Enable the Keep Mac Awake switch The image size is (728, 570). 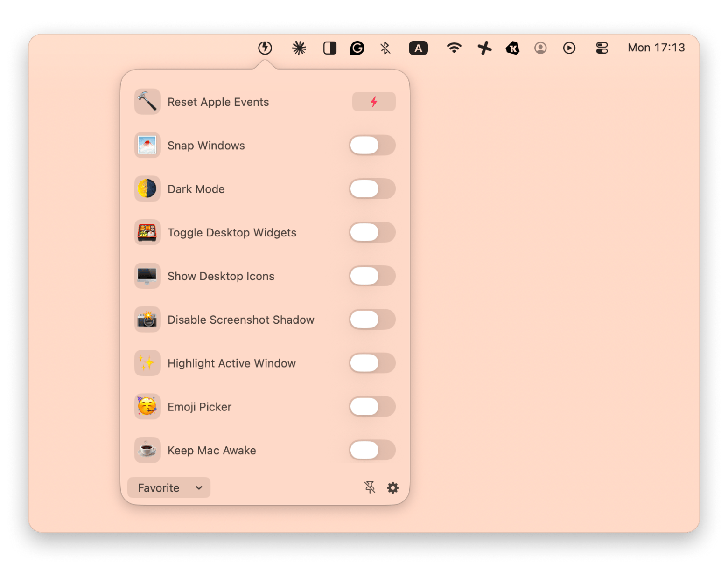(x=372, y=450)
